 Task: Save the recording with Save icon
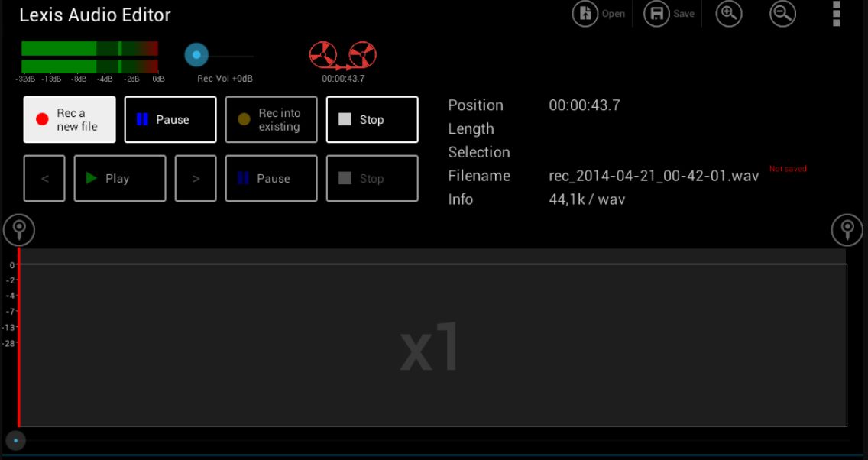tap(669, 14)
